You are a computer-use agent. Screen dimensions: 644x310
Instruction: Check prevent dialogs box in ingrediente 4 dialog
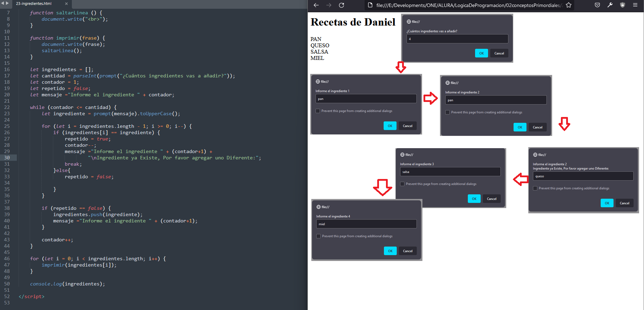coord(318,236)
